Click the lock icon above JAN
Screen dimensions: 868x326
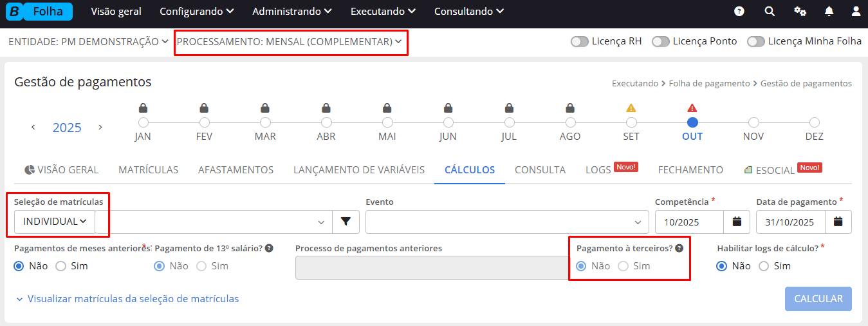(x=143, y=108)
